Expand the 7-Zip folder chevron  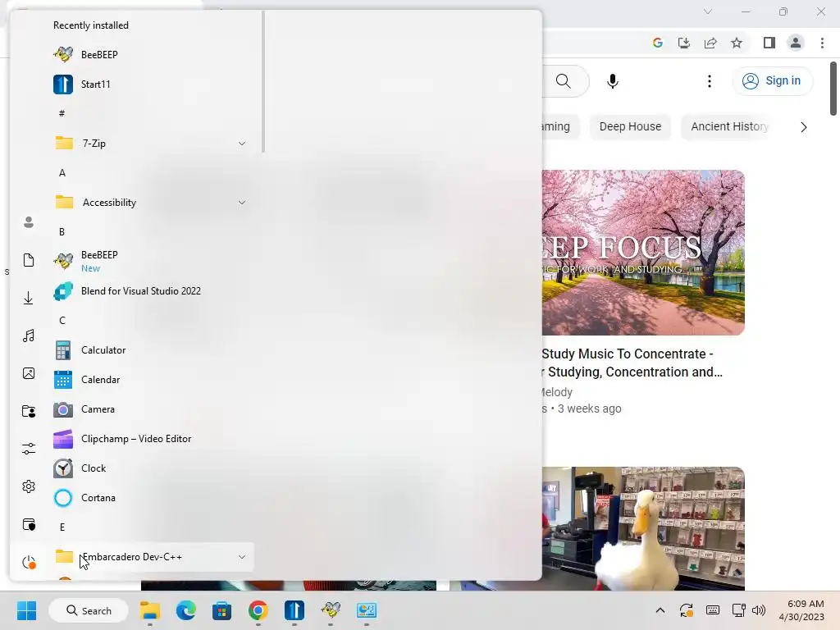click(242, 144)
